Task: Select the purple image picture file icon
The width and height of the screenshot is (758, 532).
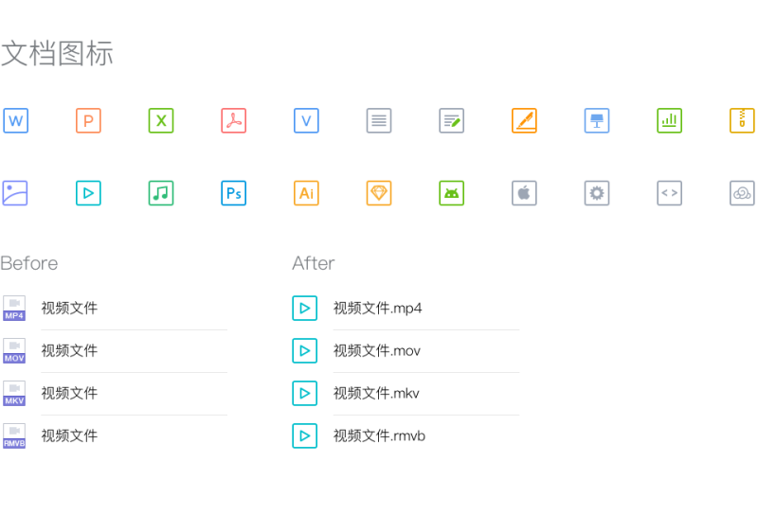Action: (15, 193)
